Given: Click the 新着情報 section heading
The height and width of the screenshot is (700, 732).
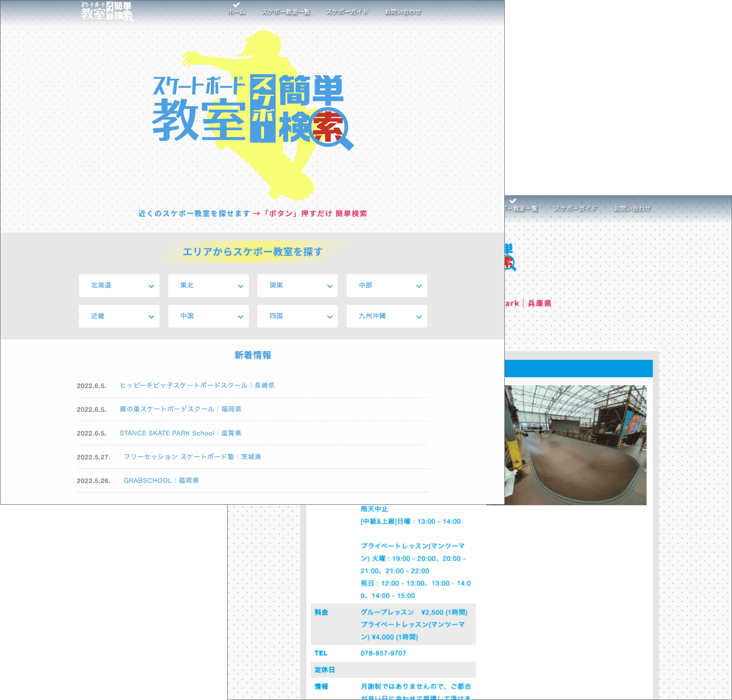Looking at the screenshot, I should (252, 355).
